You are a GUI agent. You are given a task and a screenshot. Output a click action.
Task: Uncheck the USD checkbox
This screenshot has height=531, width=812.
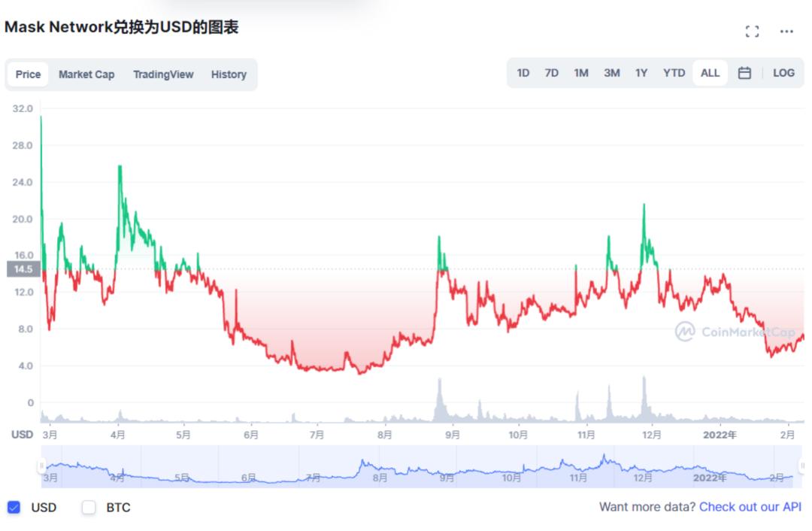point(14,507)
